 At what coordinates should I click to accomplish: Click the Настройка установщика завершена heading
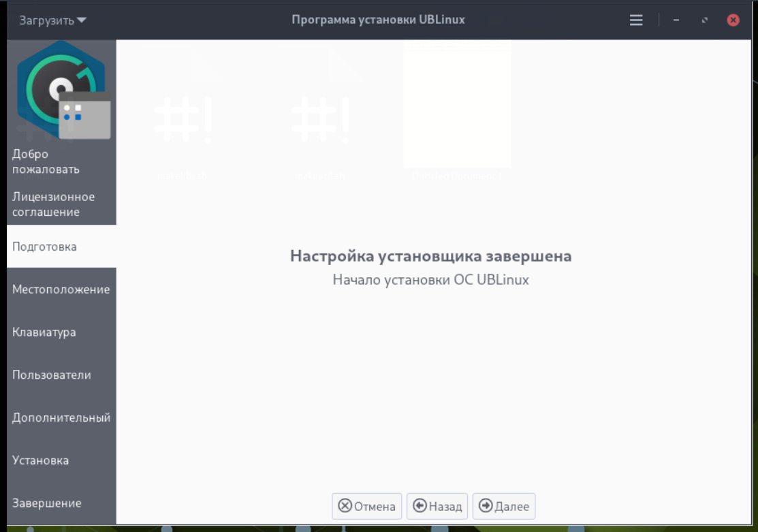430,256
